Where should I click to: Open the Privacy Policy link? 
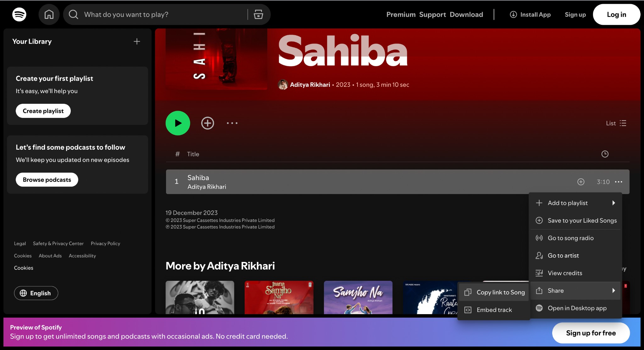[x=105, y=244]
